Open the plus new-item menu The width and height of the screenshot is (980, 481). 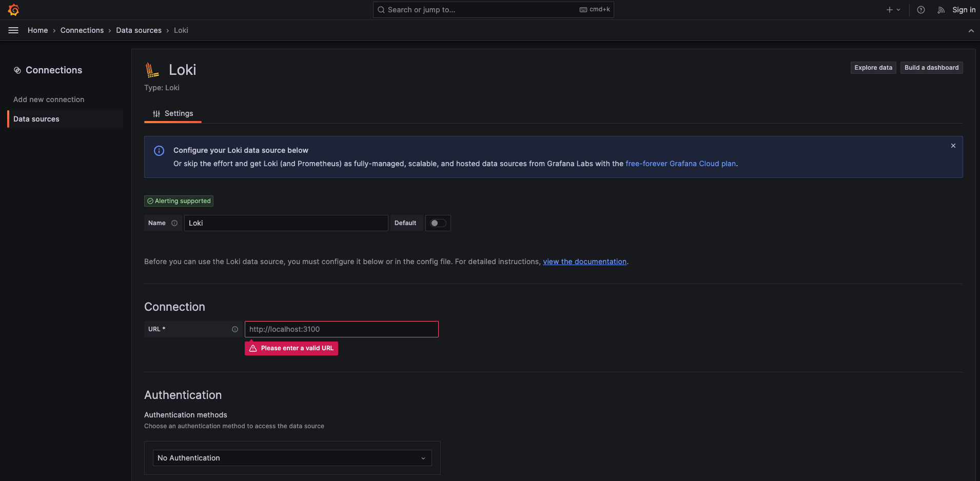click(893, 10)
